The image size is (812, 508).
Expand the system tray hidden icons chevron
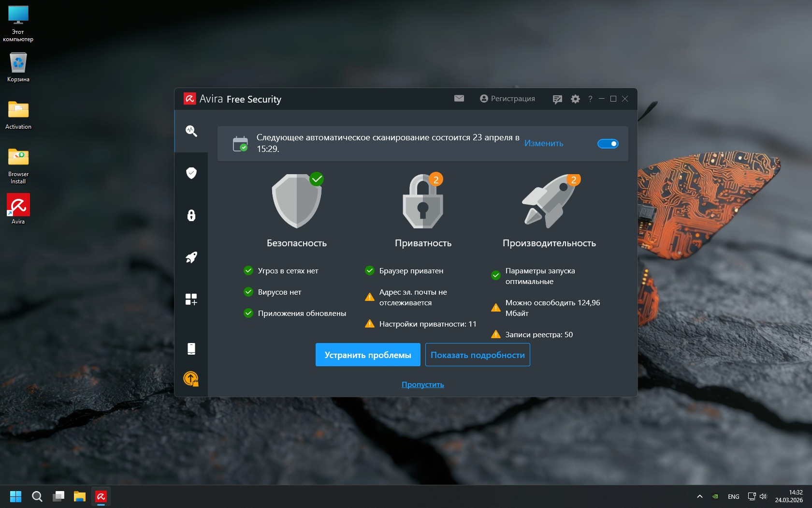[x=699, y=496]
